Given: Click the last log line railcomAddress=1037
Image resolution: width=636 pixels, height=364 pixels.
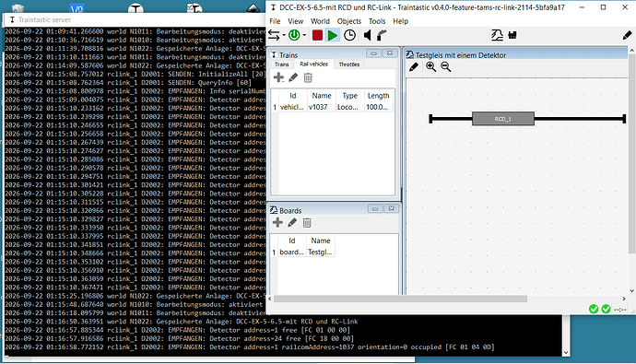Looking at the screenshot, I should (250, 347).
